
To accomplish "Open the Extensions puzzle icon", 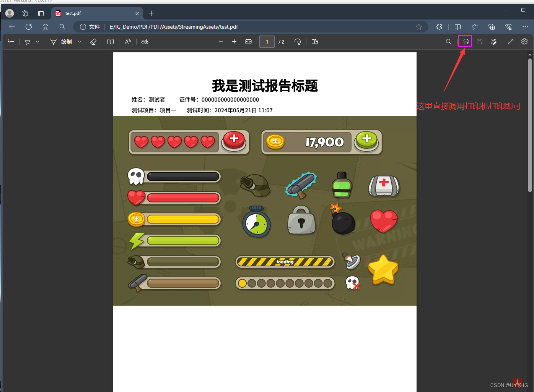I will (x=439, y=27).
